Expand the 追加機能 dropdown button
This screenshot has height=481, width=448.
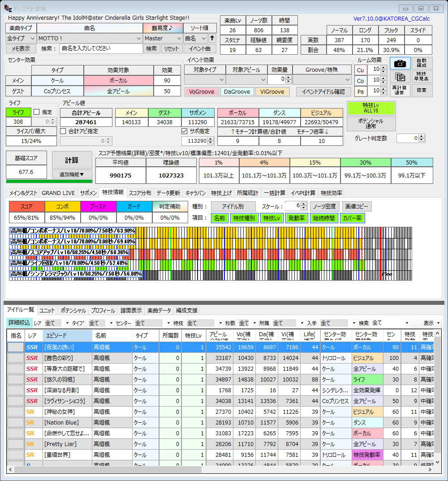tap(72, 174)
